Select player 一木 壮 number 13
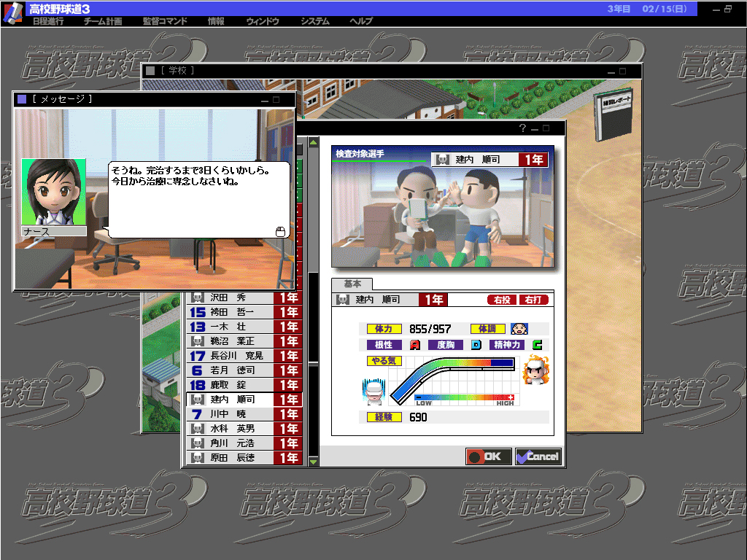The image size is (747, 560). coord(244,327)
